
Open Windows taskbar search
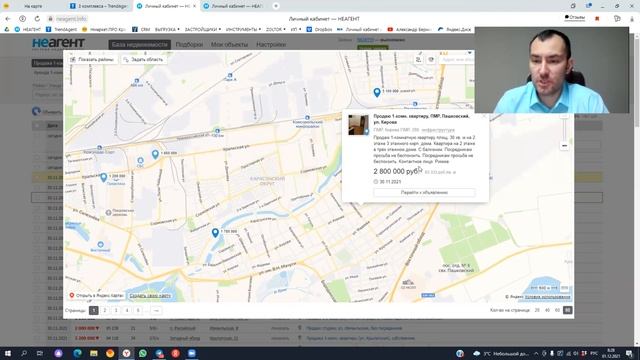[x=24, y=353]
